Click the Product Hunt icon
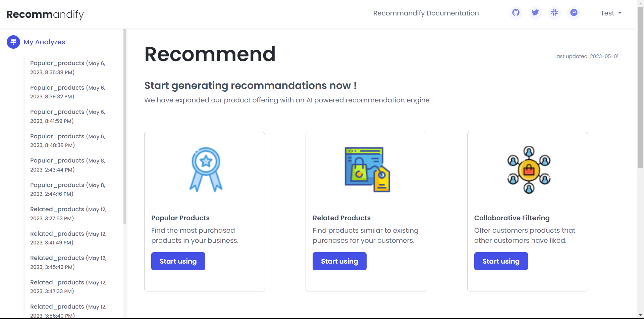The width and height of the screenshot is (644, 319). click(574, 13)
